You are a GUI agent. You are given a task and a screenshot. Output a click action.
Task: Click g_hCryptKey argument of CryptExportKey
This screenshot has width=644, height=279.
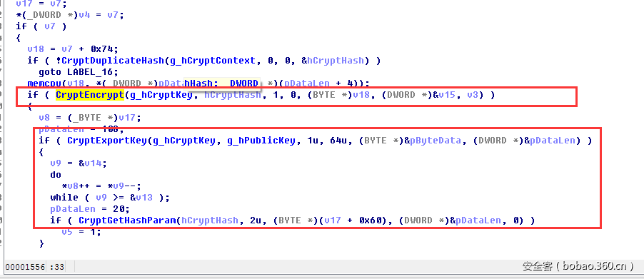[x=184, y=141]
